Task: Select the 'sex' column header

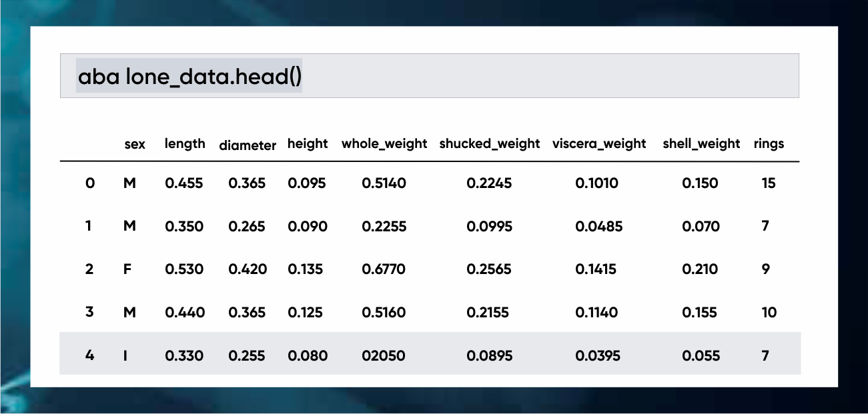Action: [x=135, y=144]
